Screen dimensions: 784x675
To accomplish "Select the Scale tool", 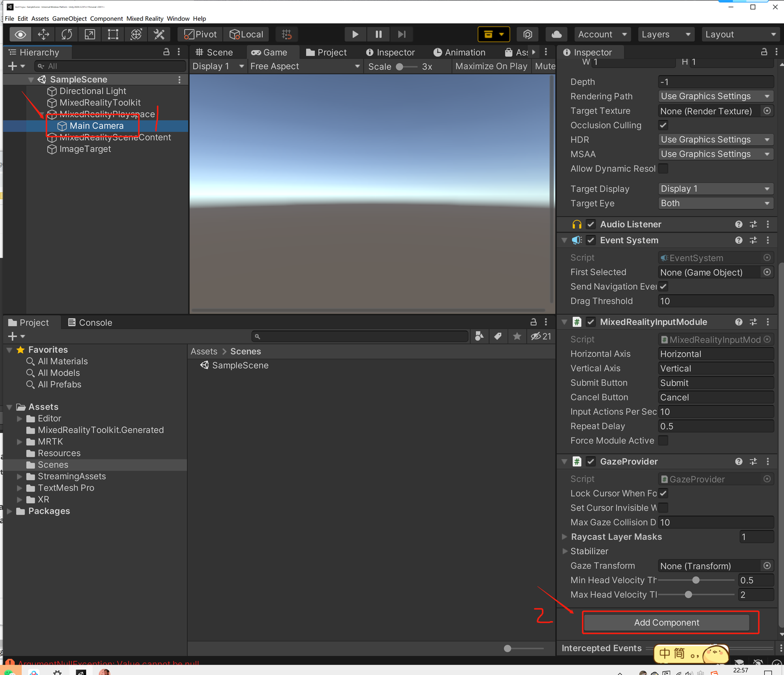I will (90, 34).
